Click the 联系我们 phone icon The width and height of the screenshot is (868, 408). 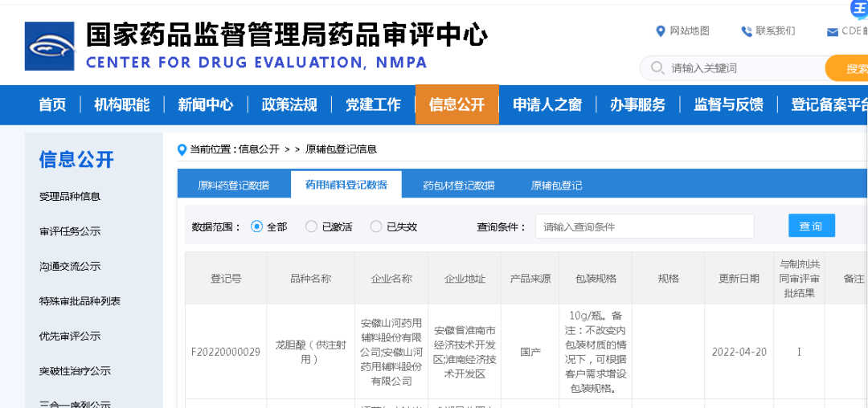click(x=747, y=31)
